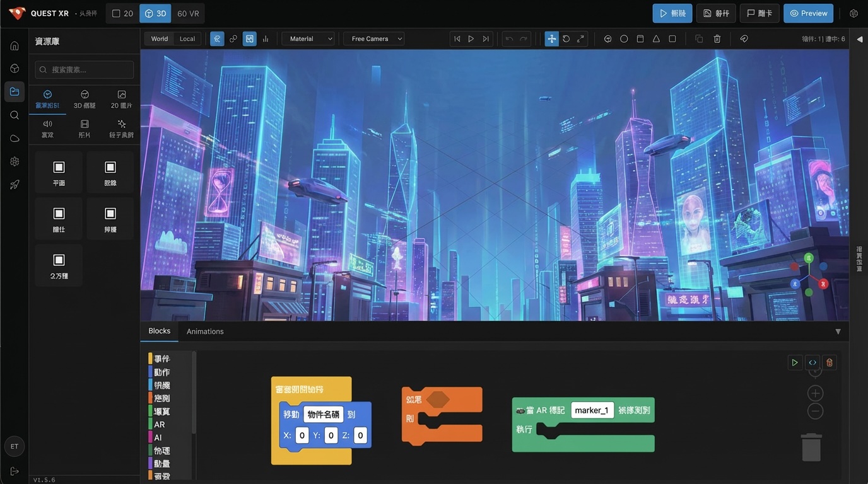
Task: Select the Rotate gizmo tool
Action: 566,38
